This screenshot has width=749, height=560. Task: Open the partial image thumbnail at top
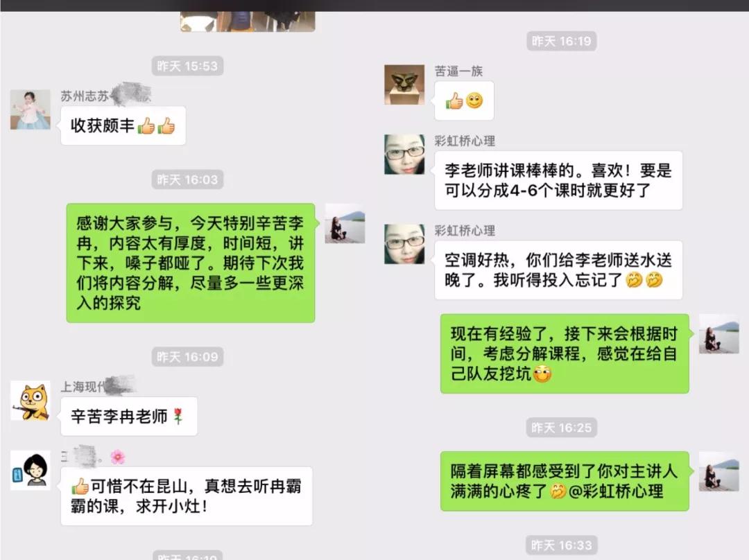[248, 21]
